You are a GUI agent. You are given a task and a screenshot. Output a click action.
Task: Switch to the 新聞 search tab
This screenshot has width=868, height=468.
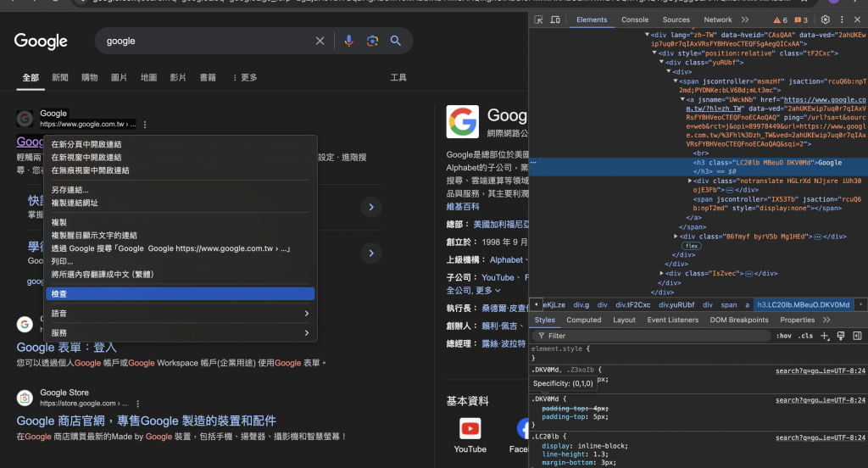tap(60, 77)
